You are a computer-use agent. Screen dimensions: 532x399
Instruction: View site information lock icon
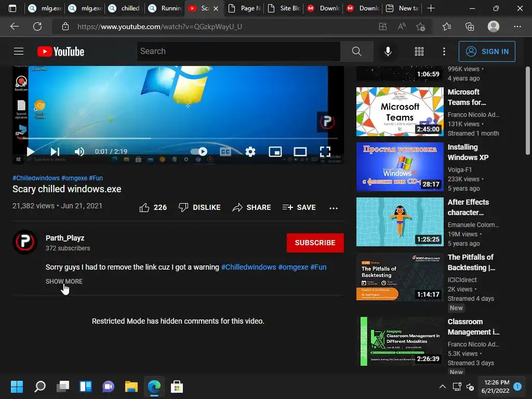click(x=65, y=26)
